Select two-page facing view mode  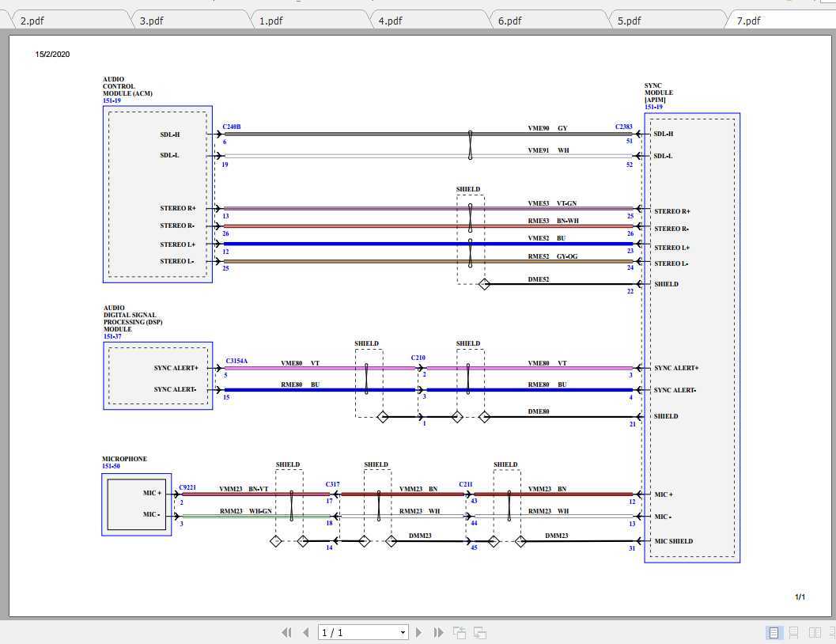coord(815,632)
